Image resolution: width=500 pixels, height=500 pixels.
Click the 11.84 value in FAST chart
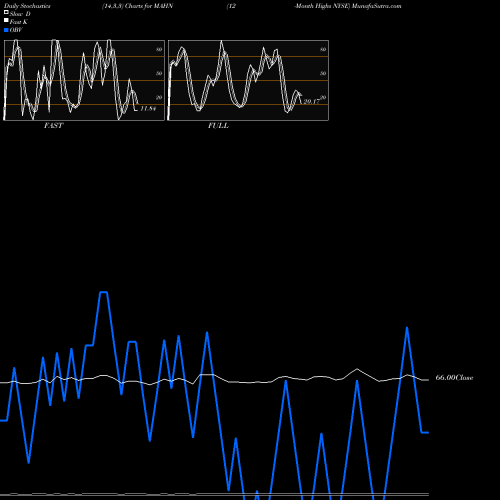pyautogui.click(x=148, y=109)
